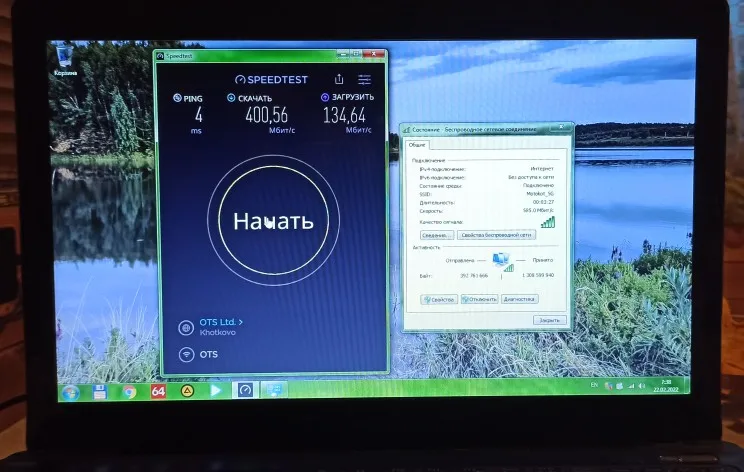Close status dialog with Закрыть button
The image size is (744, 472).
coord(549,320)
